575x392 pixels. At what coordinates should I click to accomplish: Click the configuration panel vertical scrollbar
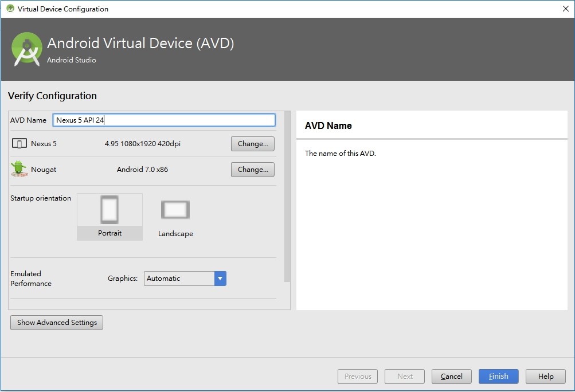tap(287, 197)
